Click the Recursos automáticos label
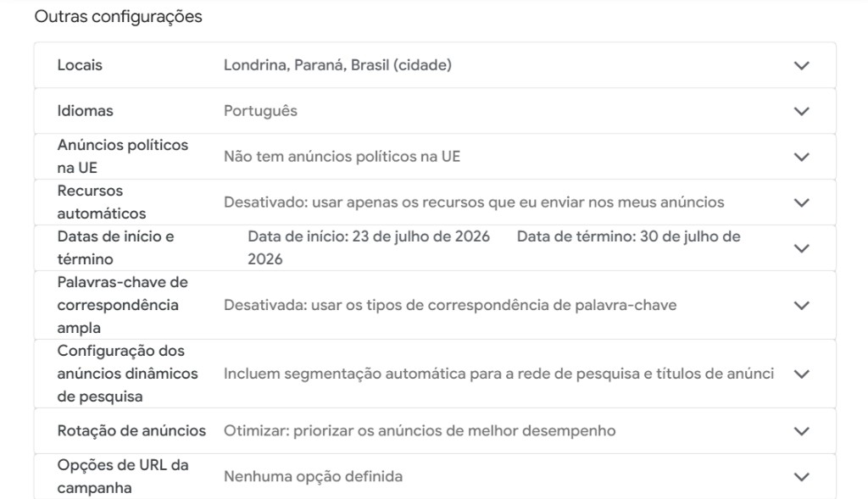 click(x=102, y=202)
